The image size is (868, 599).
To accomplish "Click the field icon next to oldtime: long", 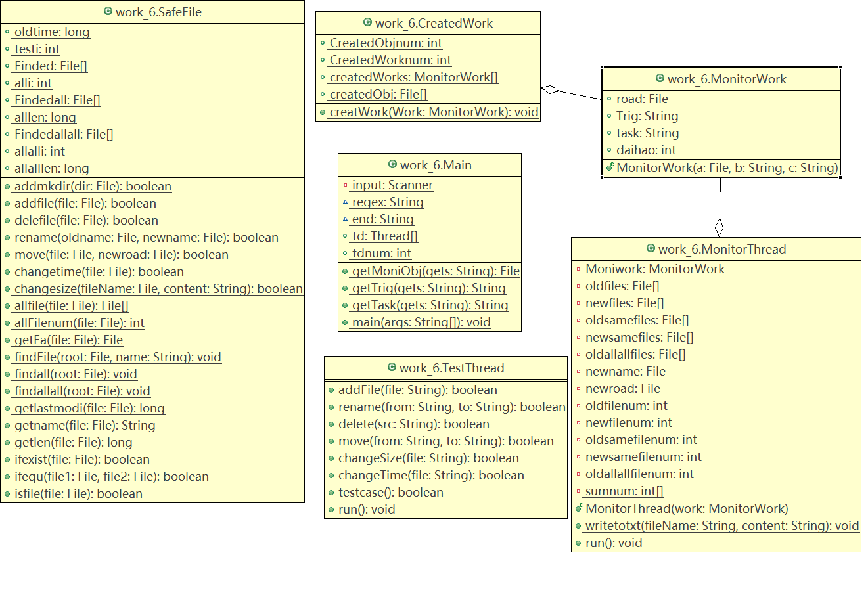I will point(7,32).
